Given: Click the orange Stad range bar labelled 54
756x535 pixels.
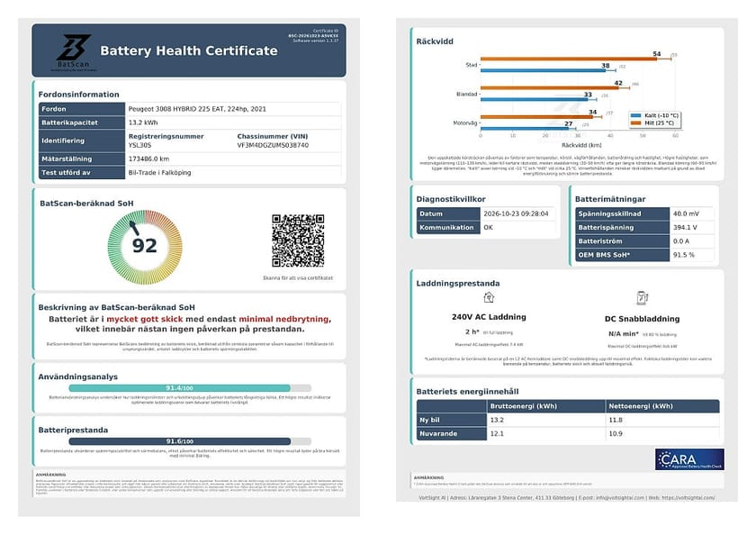Looking at the screenshot, I should tap(569, 59).
